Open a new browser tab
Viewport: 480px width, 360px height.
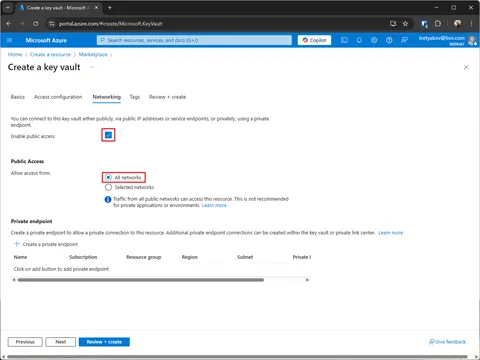click(110, 8)
